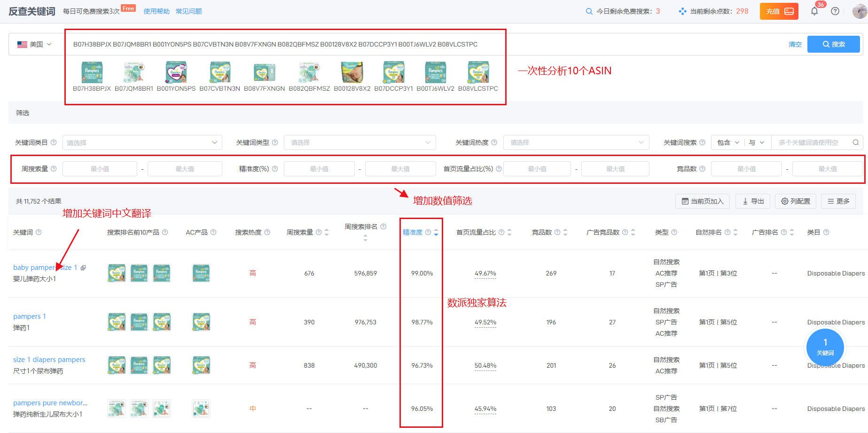Click the 关键词 column header help icon
Viewport: 868px width, 433px height.
39,232
